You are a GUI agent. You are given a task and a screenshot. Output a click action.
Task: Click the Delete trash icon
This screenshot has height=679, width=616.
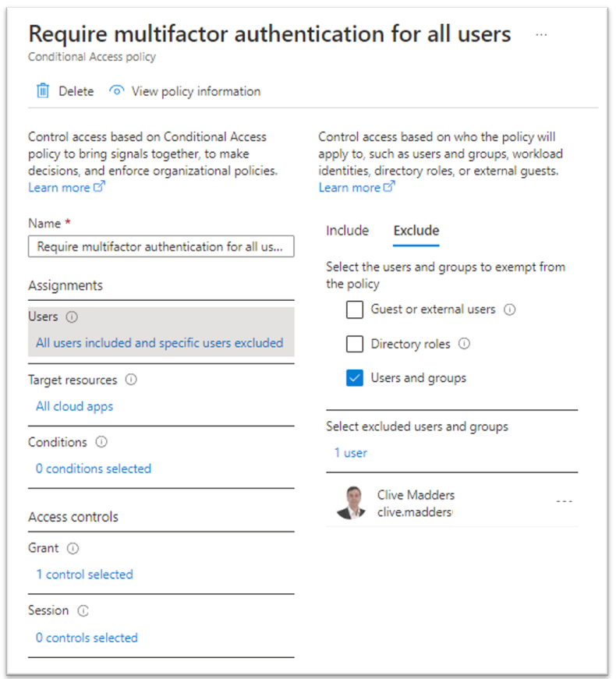[x=43, y=90]
